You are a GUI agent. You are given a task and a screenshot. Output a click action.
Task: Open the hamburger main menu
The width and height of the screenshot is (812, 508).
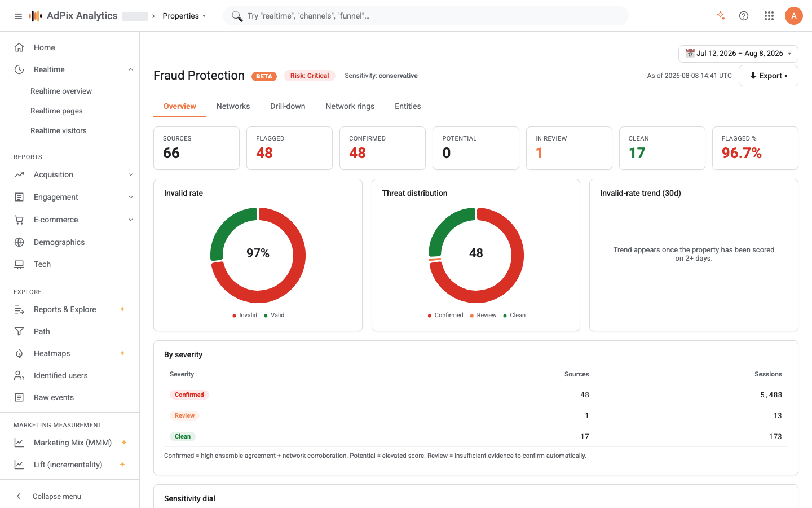click(19, 16)
